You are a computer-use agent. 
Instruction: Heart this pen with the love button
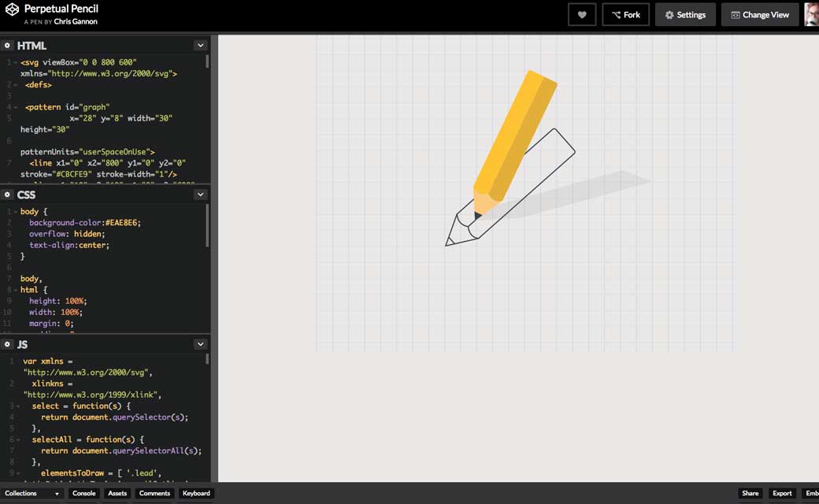[x=582, y=15]
